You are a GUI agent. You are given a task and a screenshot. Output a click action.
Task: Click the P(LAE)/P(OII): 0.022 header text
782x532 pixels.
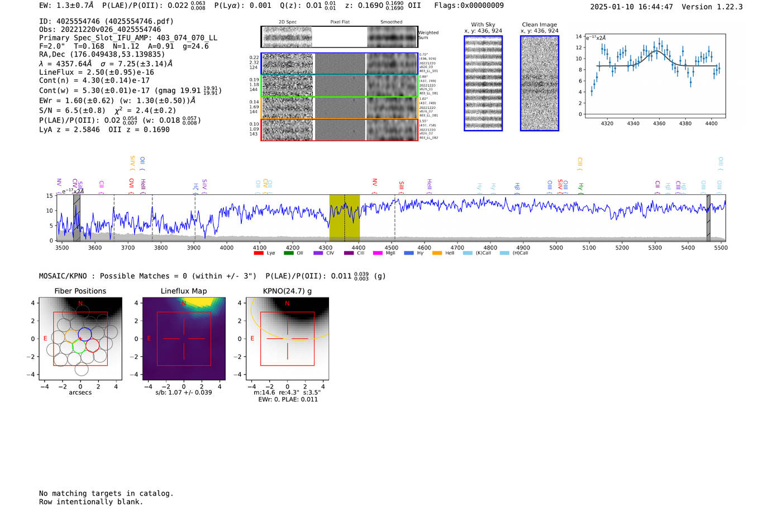(x=154, y=6)
